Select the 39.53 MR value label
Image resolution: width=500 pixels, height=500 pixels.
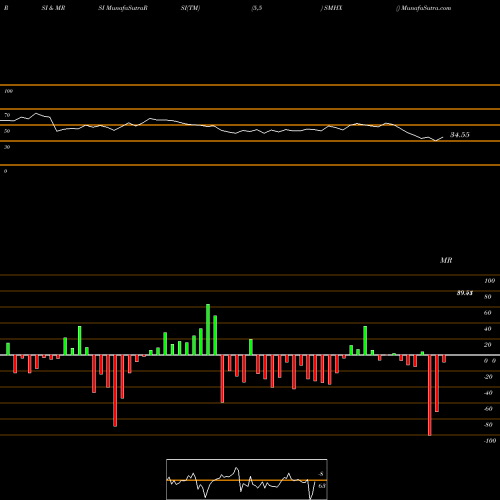(x=465, y=293)
